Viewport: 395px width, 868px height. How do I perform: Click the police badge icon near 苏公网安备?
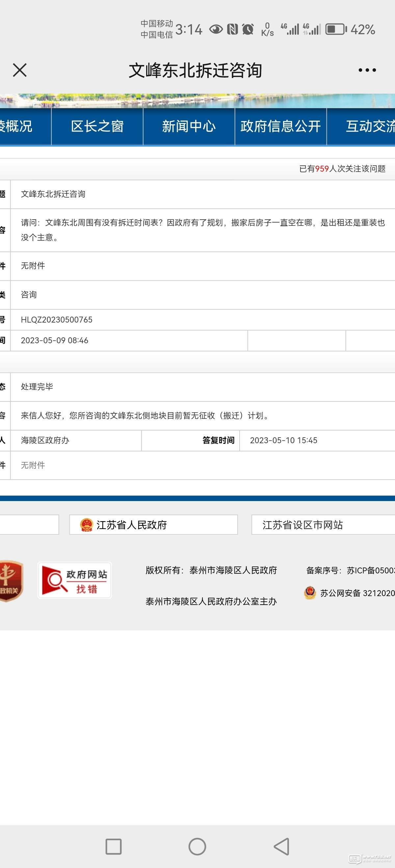(310, 593)
